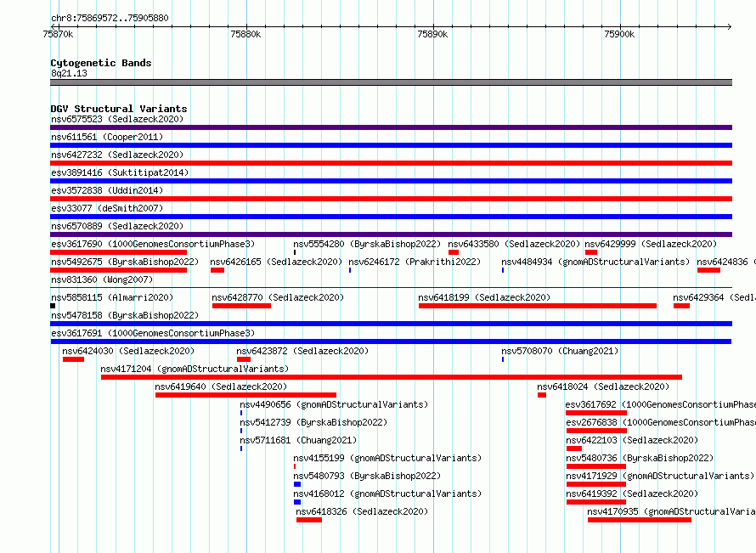The image size is (756, 553).
Task: Open variant nsv611561 (Cooper2011) label
Action: [107, 137]
